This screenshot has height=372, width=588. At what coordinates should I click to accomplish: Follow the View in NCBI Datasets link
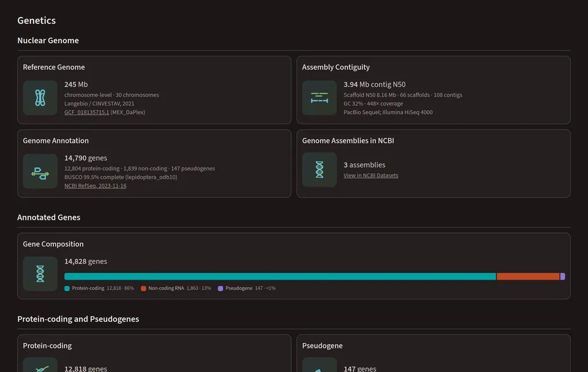pos(371,175)
